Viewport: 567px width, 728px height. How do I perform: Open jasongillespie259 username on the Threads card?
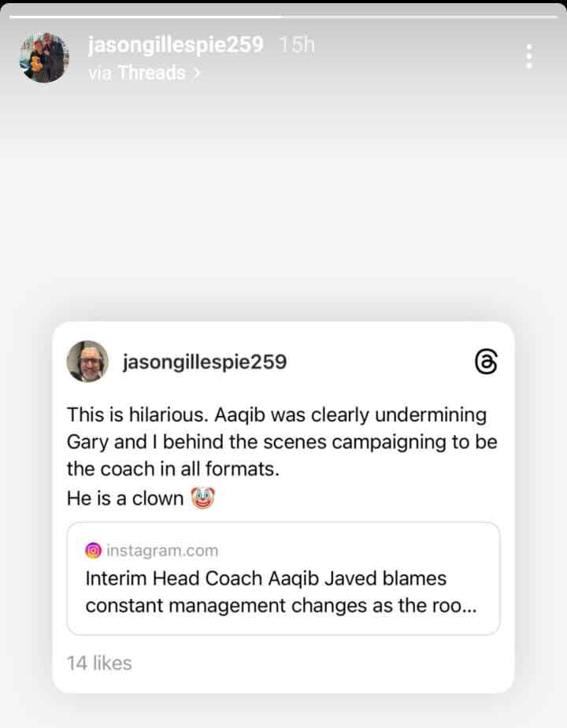(x=205, y=362)
